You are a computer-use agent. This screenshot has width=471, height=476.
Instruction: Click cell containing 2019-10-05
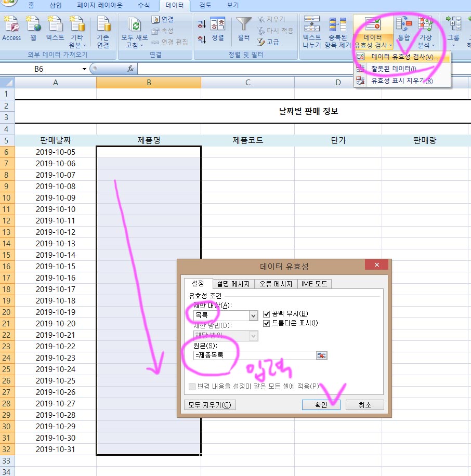[x=56, y=152]
